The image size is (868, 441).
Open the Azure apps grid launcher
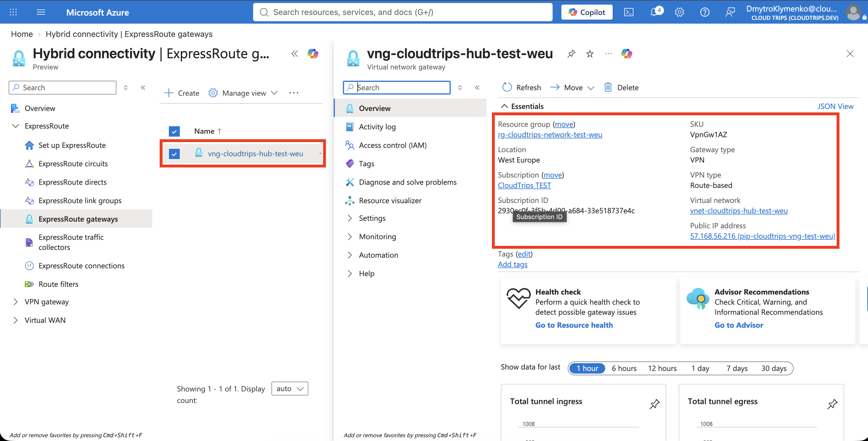click(13, 12)
